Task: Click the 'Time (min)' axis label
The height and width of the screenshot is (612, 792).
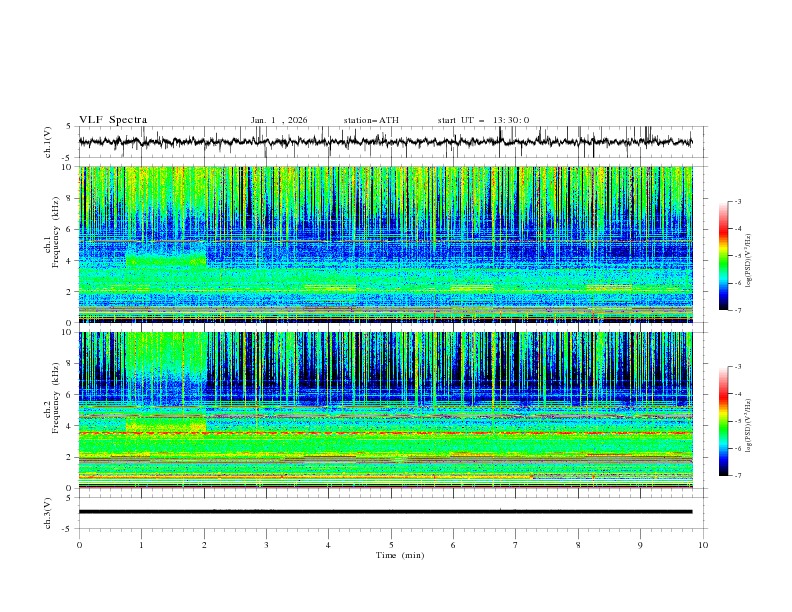Action: (x=400, y=555)
